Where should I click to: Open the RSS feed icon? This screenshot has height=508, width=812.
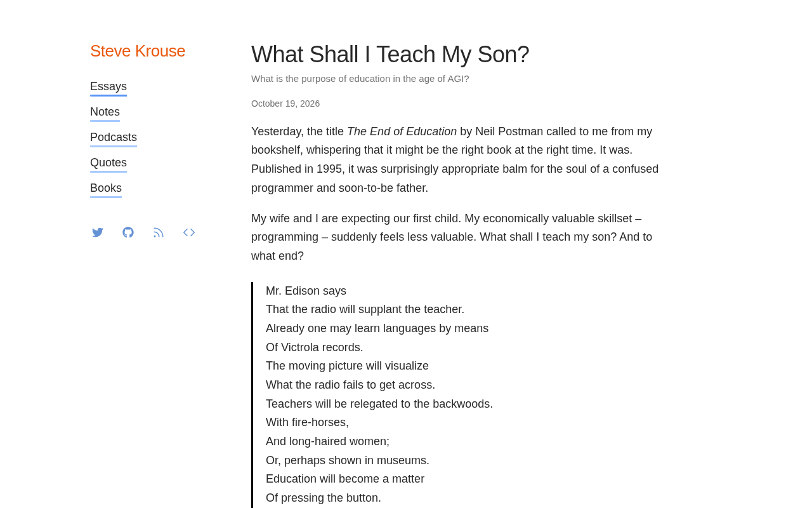pos(159,232)
